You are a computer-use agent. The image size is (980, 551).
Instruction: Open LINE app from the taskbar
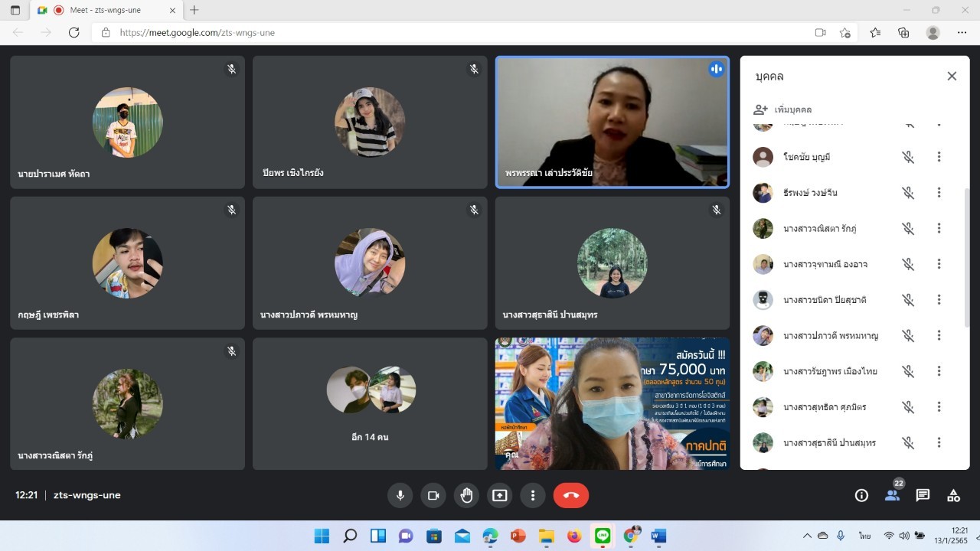click(x=603, y=536)
